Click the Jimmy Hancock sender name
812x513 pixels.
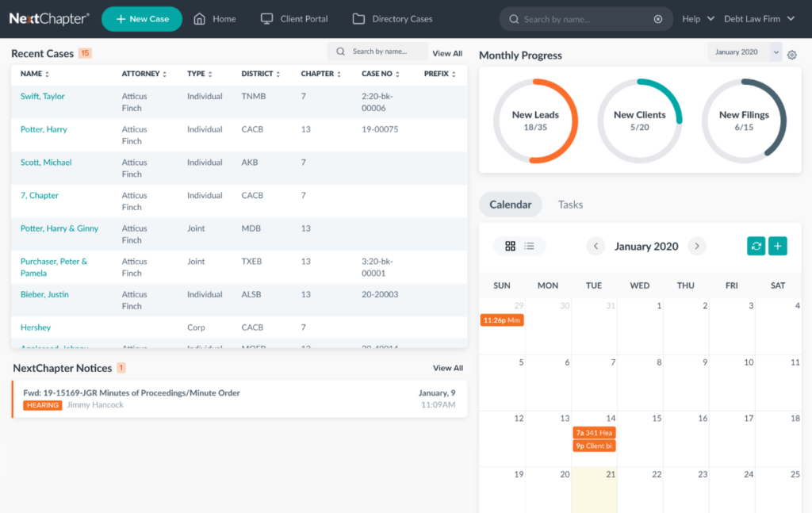95,405
